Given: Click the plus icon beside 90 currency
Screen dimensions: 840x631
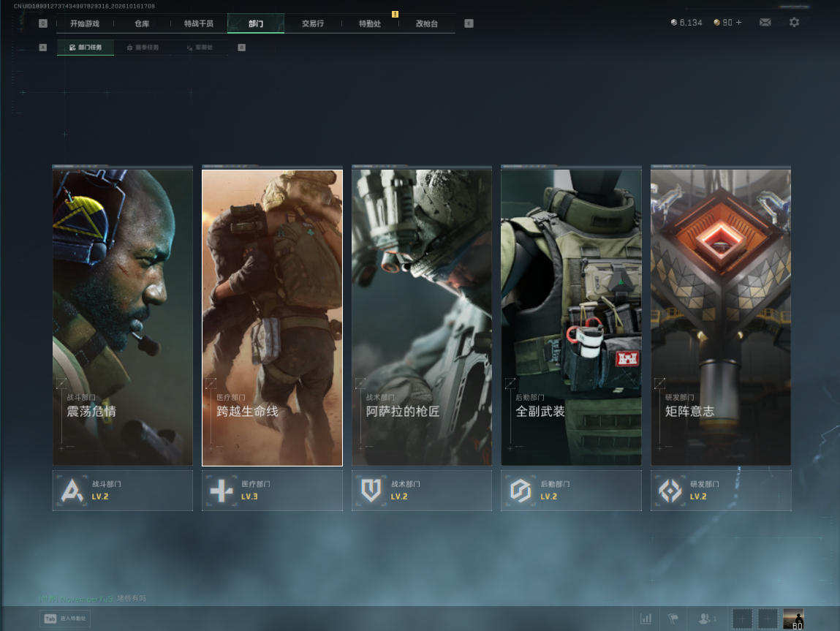Looking at the screenshot, I should point(739,23).
